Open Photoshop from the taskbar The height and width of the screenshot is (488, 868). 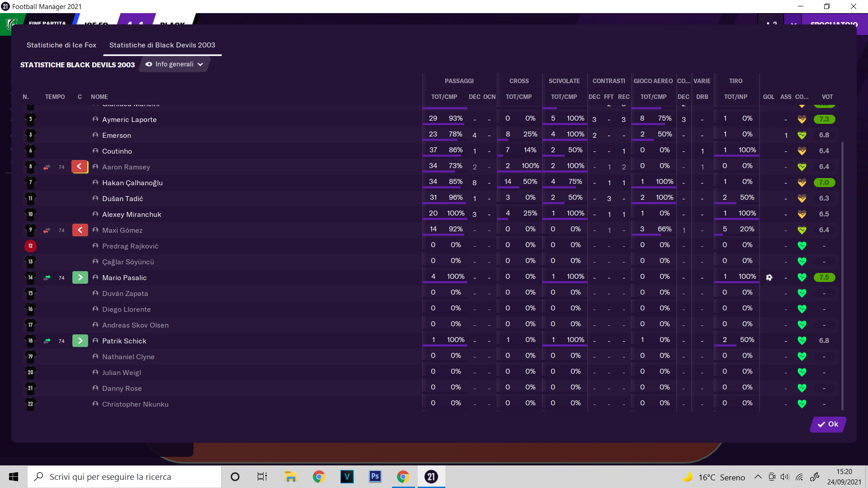pyautogui.click(x=375, y=477)
